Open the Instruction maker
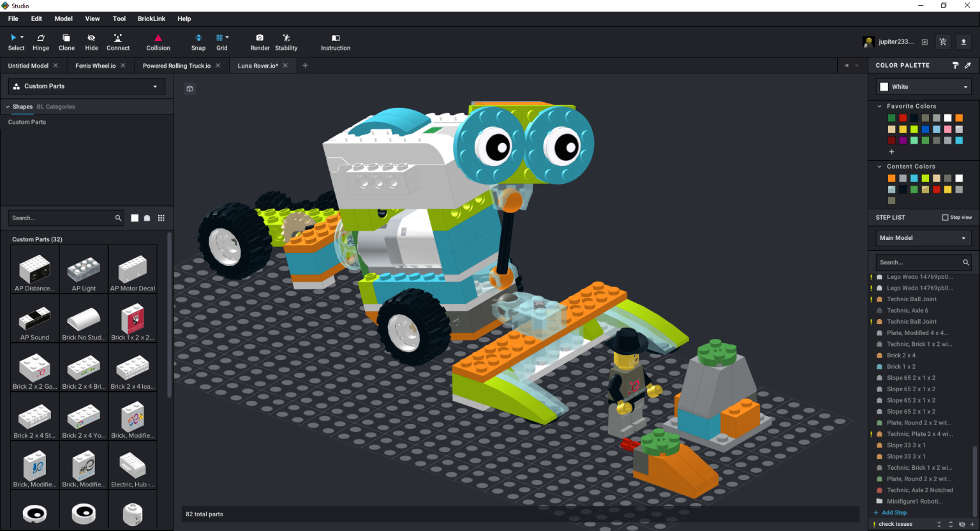Image resolution: width=980 pixels, height=531 pixels. (x=336, y=42)
